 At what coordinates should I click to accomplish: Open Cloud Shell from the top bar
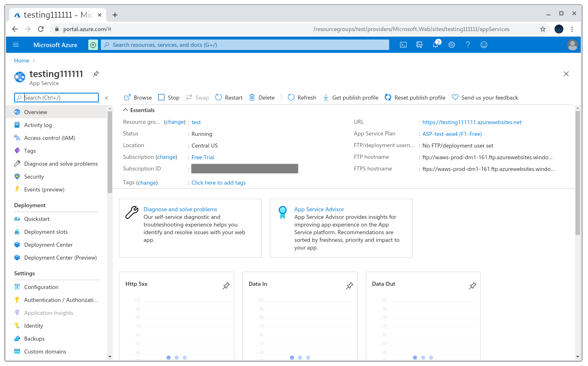pyautogui.click(x=403, y=45)
